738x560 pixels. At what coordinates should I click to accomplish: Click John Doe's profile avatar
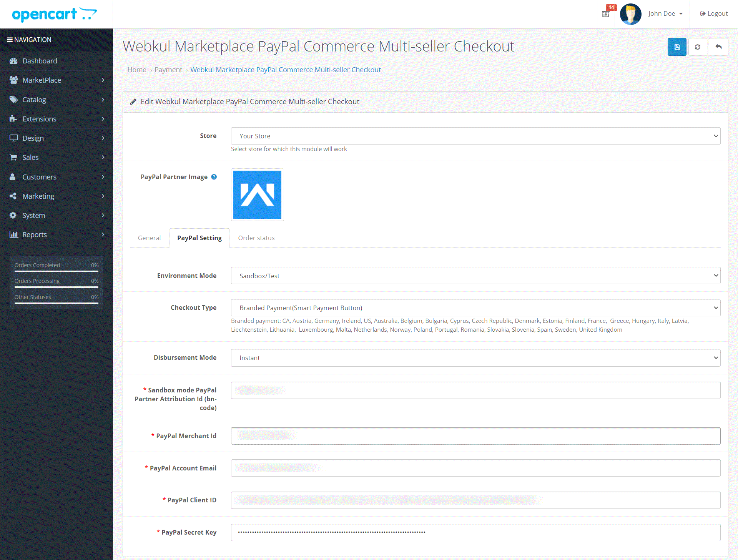pyautogui.click(x=630, y=14)
